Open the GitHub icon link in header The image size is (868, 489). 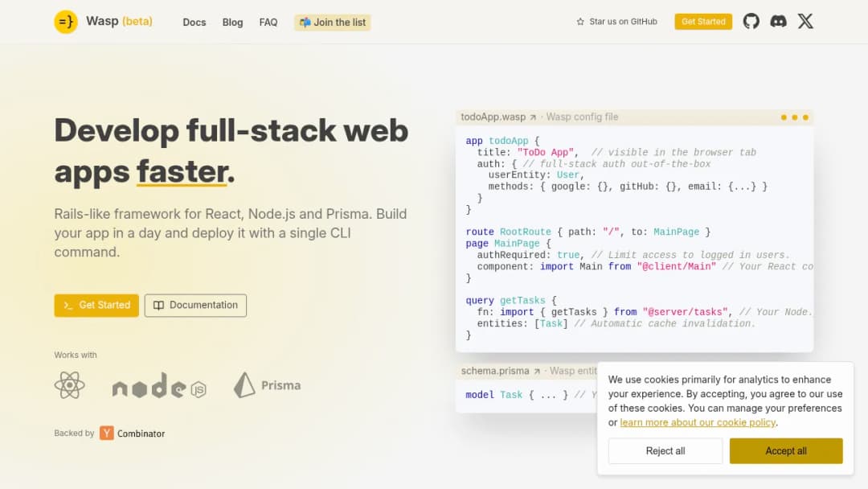click(751, 21)
